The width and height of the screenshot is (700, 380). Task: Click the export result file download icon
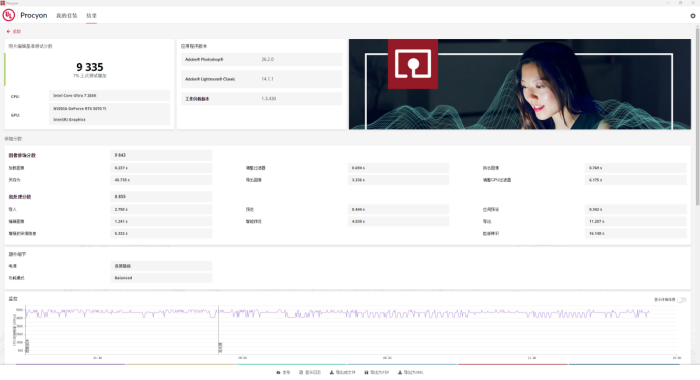(x=332, y=372)
